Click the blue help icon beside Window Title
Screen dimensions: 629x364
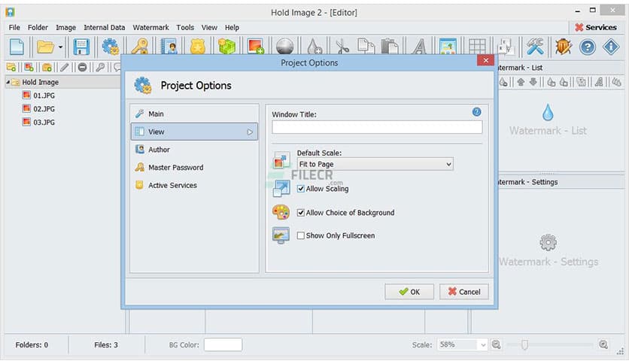pos(476,112)
